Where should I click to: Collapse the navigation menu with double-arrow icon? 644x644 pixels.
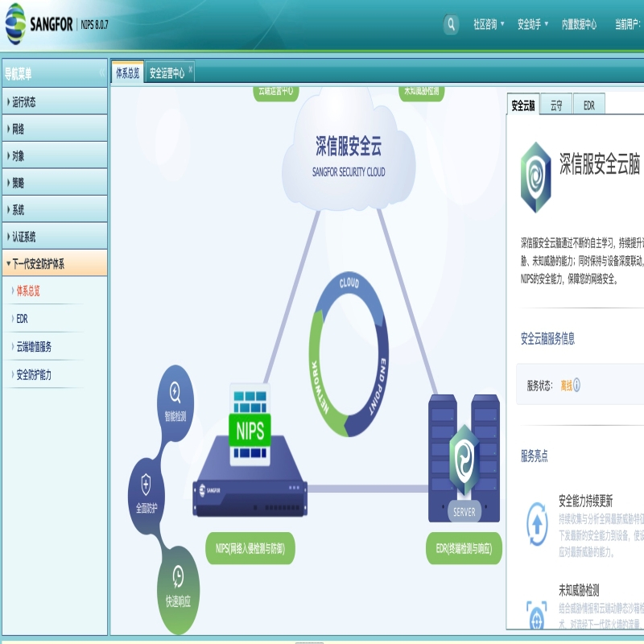102,73
